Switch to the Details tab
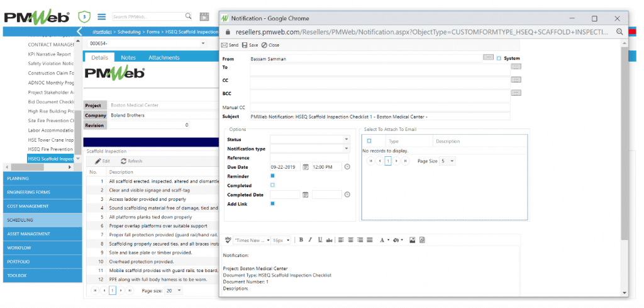This screenshot has height=308, width=644. 99,57
